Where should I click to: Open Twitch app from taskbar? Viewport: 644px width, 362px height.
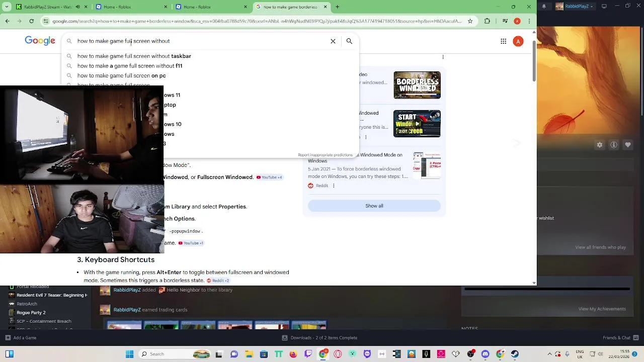point(308,354)
